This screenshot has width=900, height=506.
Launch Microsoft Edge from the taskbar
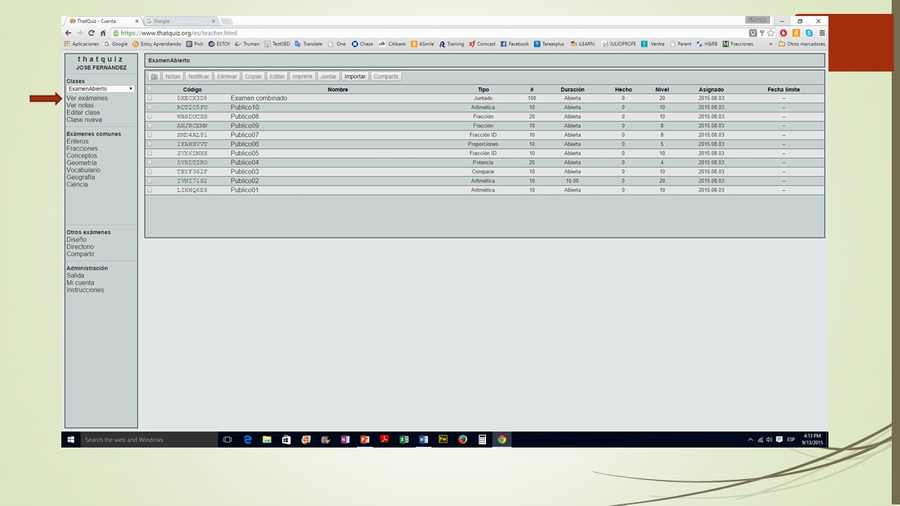coord(247,439)
